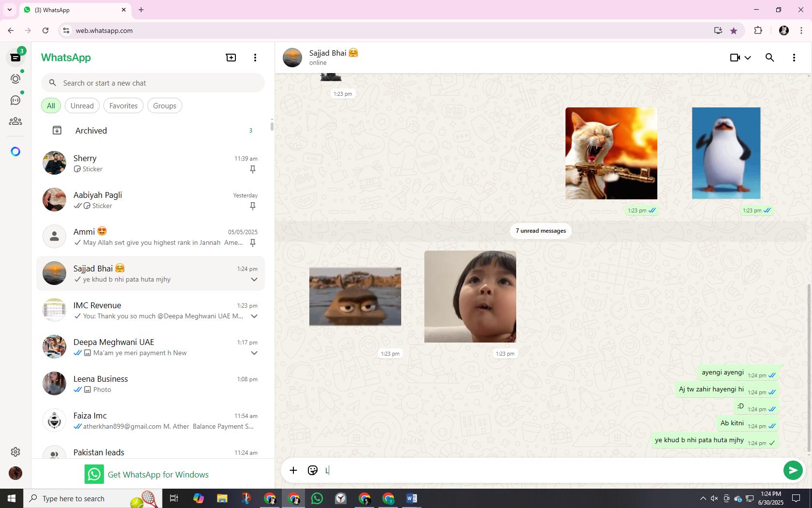Open Archived chats row
The image size is (812, 508).
151,131
